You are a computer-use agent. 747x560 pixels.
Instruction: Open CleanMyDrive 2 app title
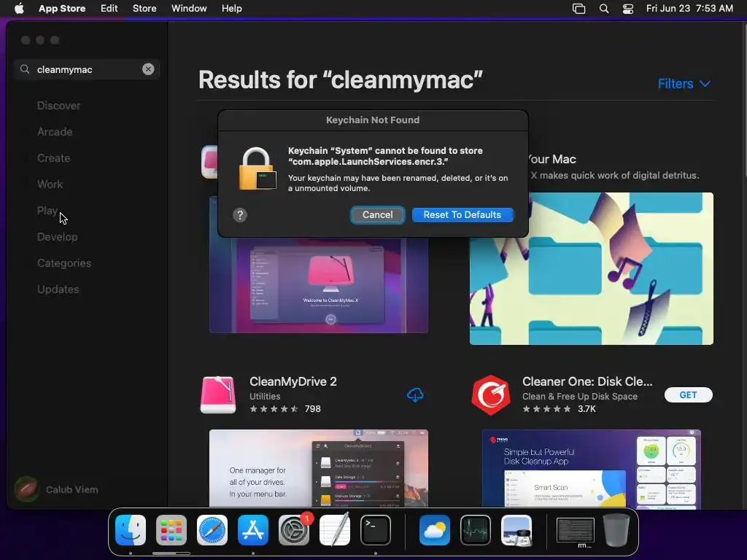(293, 381)
